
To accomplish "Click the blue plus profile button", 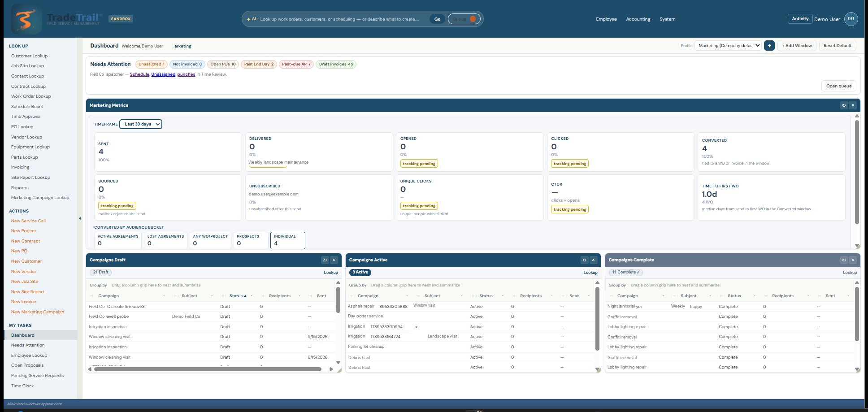I will (769, 46).
